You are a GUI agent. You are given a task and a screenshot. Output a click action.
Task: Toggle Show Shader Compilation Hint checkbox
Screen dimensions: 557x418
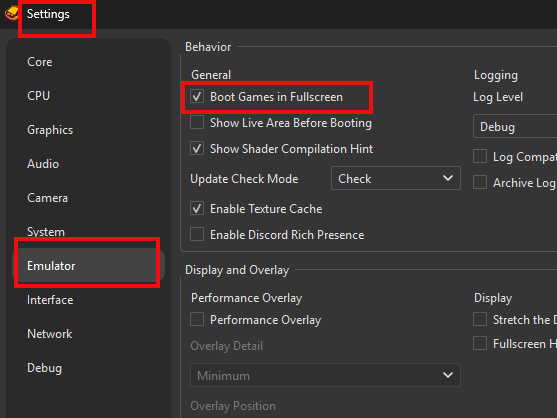[x=197, y=148]
